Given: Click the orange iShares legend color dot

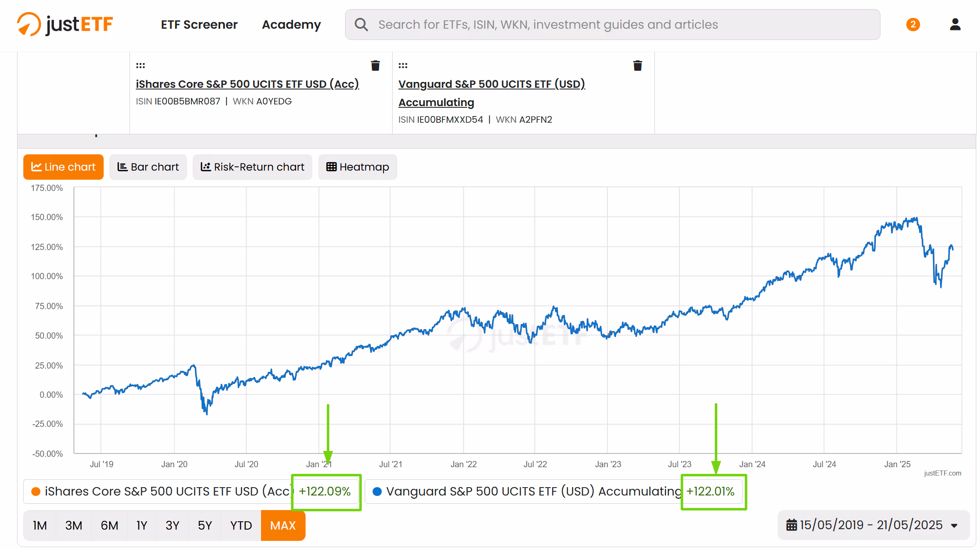Looking at the screenshot, I should point(36,492).
